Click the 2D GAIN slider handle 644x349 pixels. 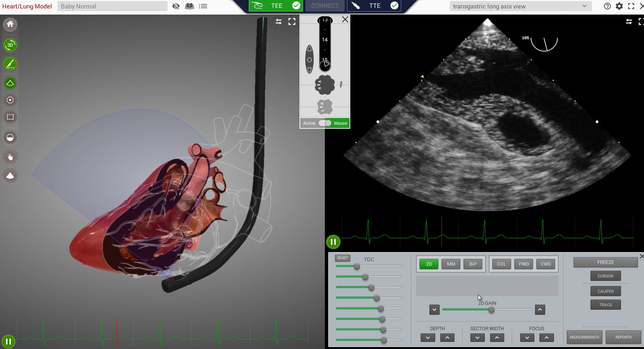pyautogui.click(x=491, y=309)
